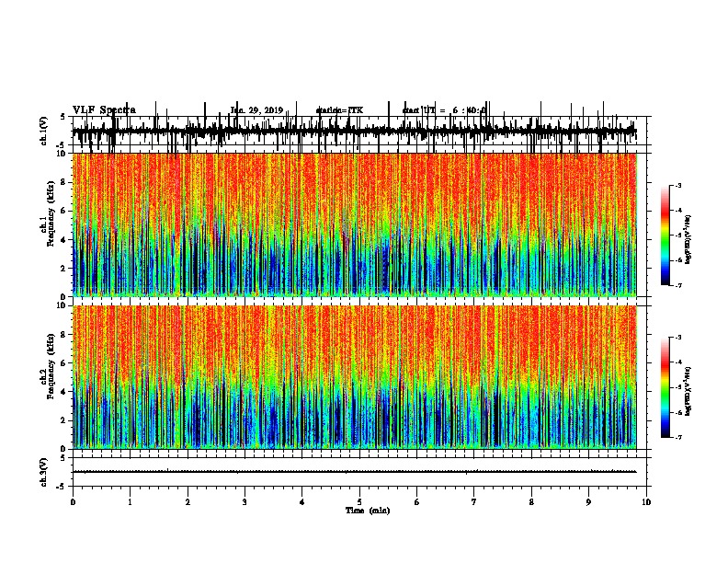Screen dimensions: 728x563
Task: Click the "Time (min)" axis title
Action: 368,511
